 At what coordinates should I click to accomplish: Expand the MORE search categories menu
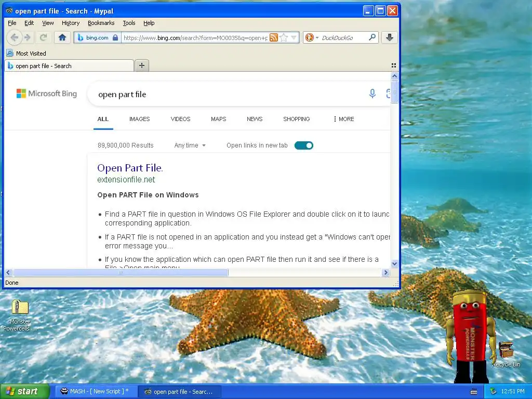[344, 119]
